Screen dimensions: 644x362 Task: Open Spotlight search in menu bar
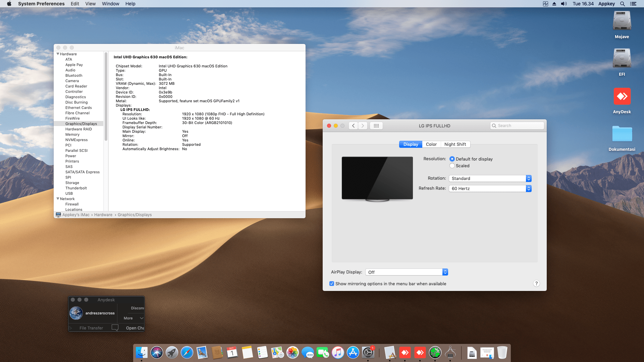(622, 4)
